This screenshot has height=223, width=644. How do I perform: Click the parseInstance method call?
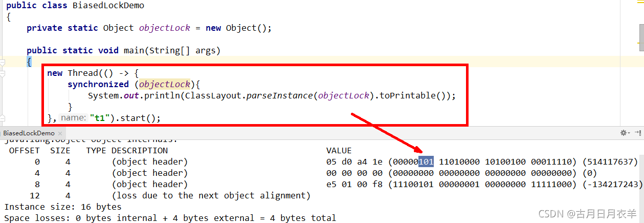280,95
